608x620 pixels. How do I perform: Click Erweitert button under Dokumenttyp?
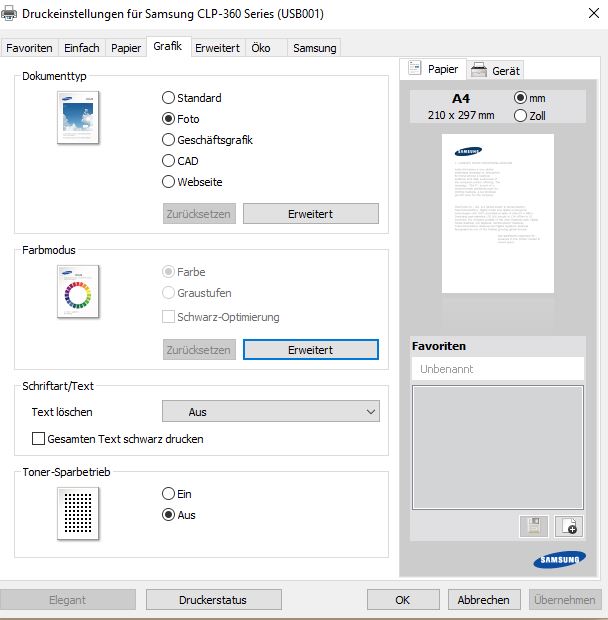tap(311, 214)
